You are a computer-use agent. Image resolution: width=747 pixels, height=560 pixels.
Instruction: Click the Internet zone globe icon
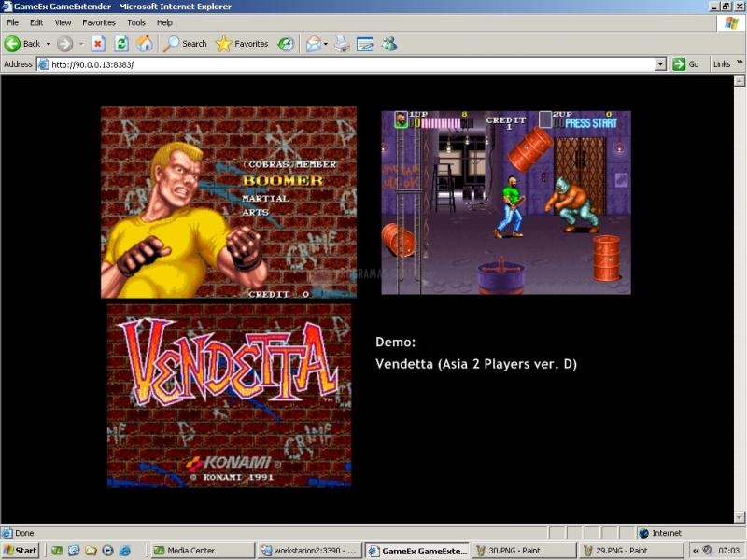click(643, 533)
